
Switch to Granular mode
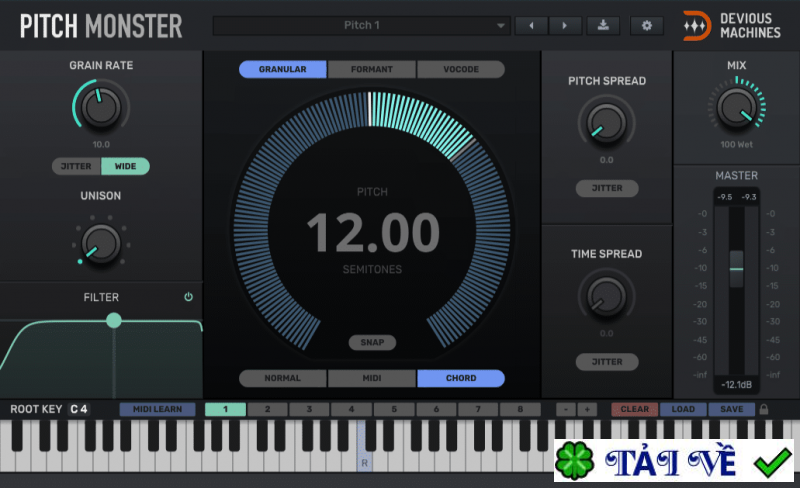(283, 69)
